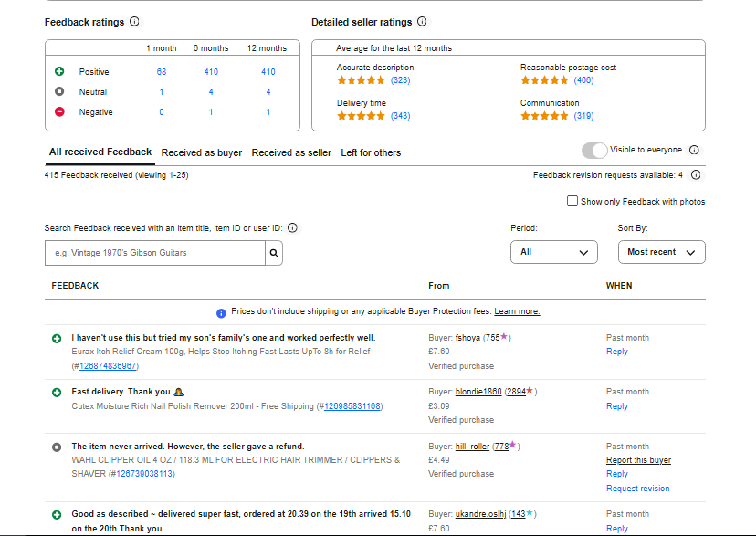Click the FEEDBACK column header
Viewport: 756px width, 536px height.
(75, 286)
